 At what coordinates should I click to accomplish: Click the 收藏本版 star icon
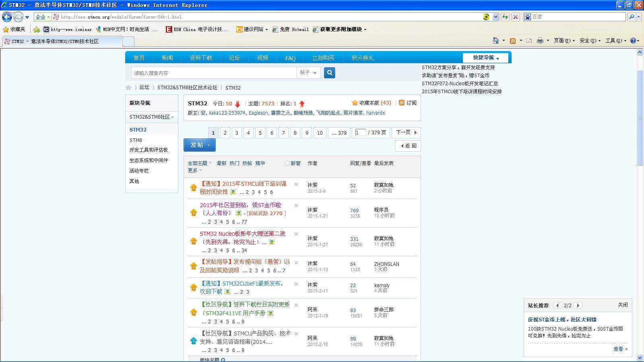355,103
